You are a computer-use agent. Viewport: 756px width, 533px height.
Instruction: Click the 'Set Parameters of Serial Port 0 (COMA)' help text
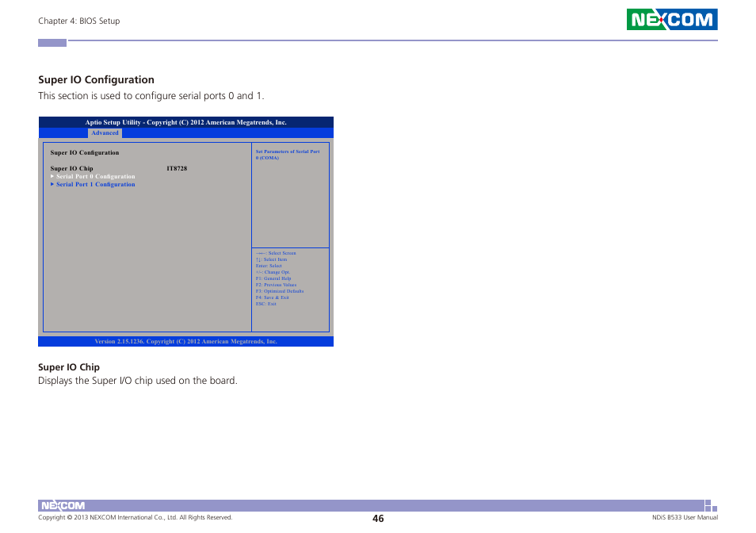[x=288, y=155]
